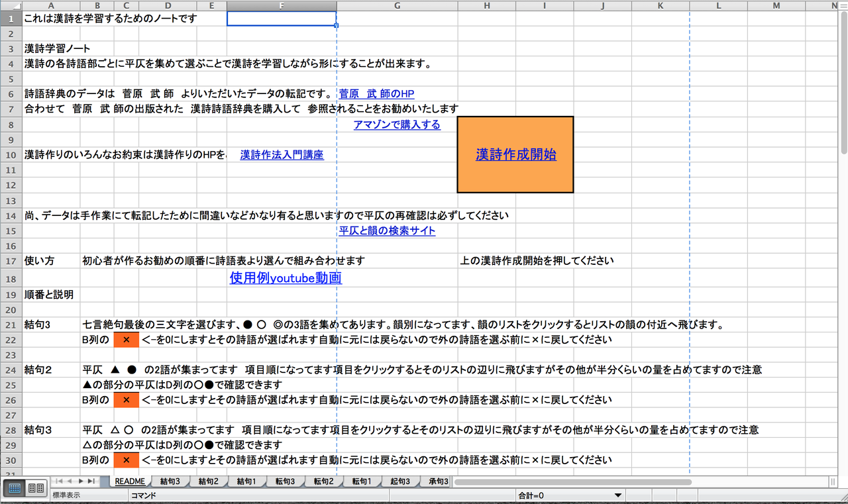Go to previous sheet tab arrow

pyautogui.click(x=70, y=481)
